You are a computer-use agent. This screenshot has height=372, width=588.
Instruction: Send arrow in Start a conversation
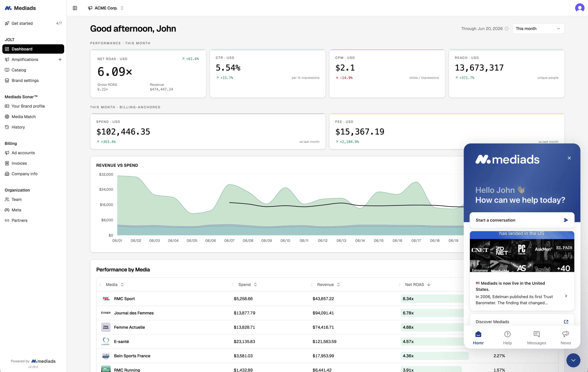point(566,220)
